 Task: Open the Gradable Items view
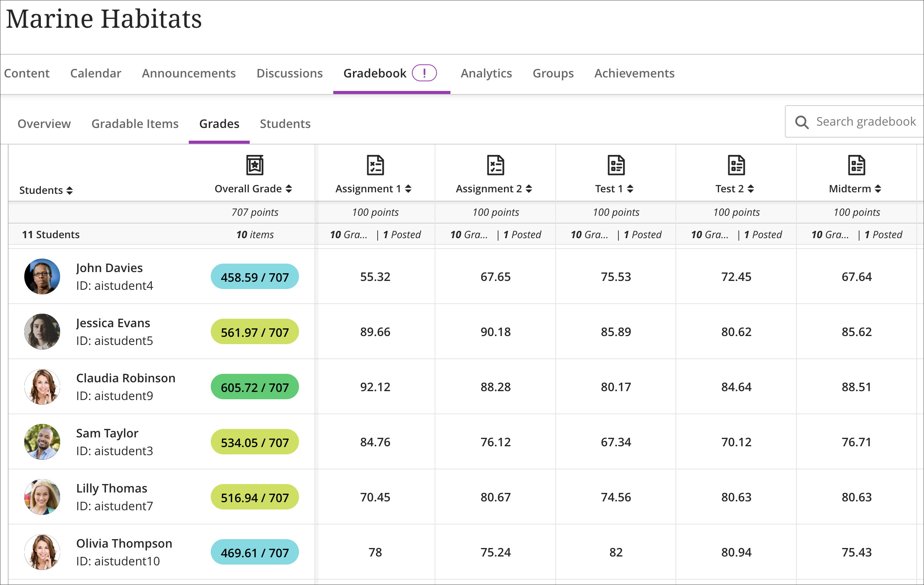(135, 124)
